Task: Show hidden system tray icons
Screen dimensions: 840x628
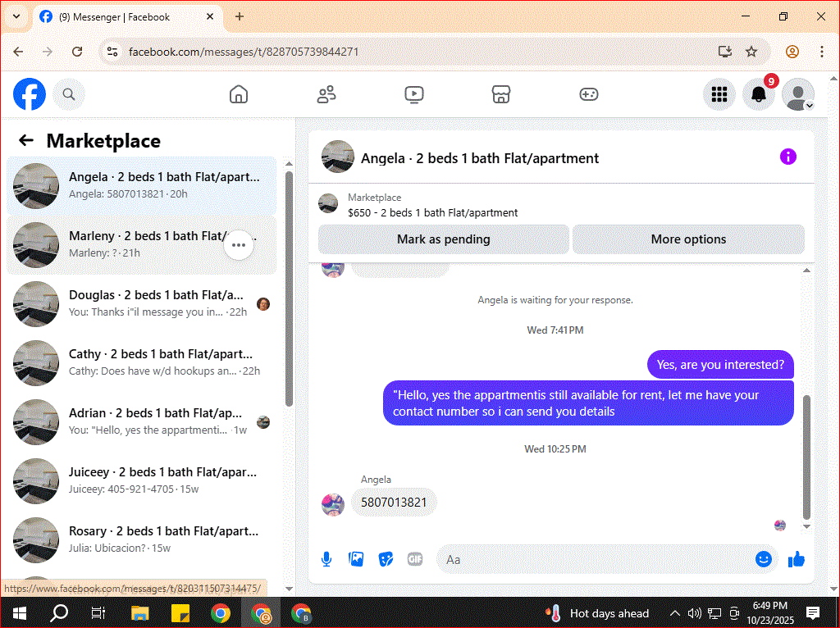Action: 674,613
